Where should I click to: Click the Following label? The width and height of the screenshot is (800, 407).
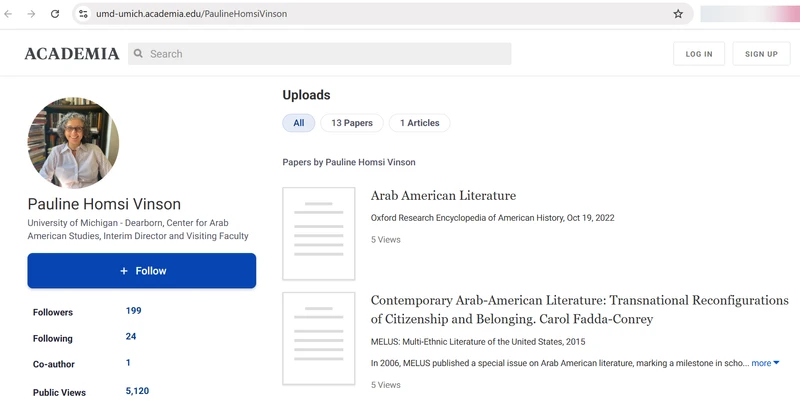coord(53,339)
